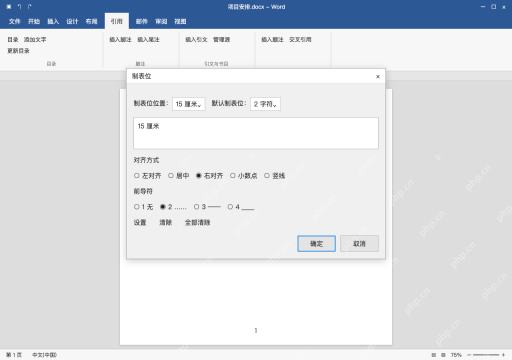Switch to the 邮件 ribbon tab
512x360 pixels.
142,21
